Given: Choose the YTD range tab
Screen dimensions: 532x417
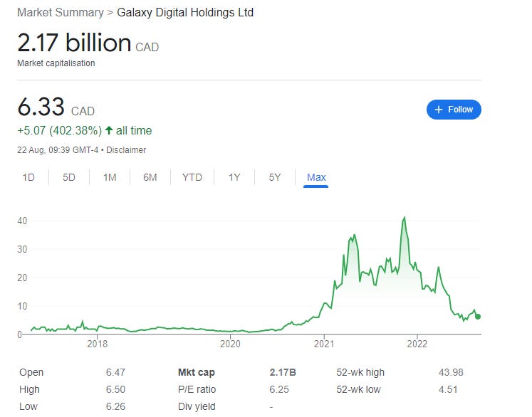Looking at the screenshot, I should coord(192,177).
